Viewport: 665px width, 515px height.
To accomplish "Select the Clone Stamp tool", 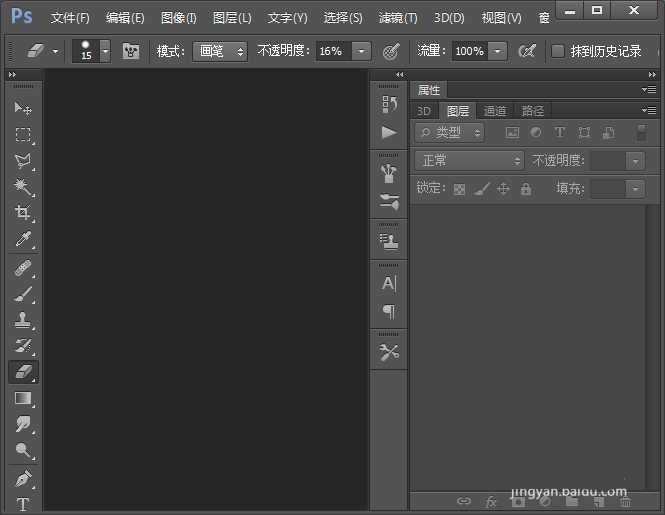I will 23,320.
